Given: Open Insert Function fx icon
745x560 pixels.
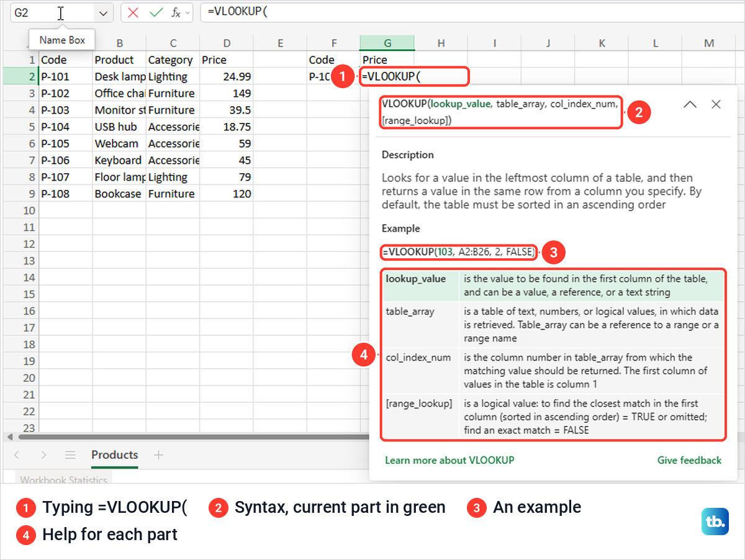Looking at the screenshot, I should click(176, 12).
